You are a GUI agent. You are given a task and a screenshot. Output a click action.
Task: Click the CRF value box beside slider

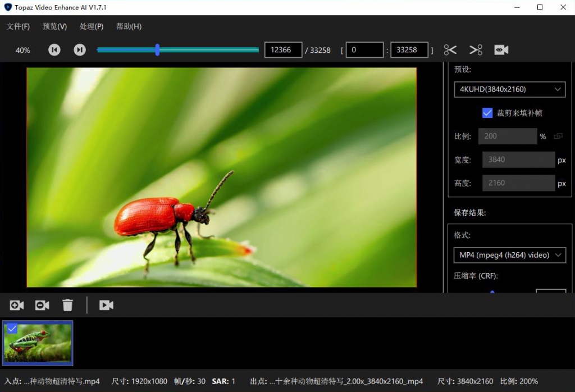pos(551,291)
